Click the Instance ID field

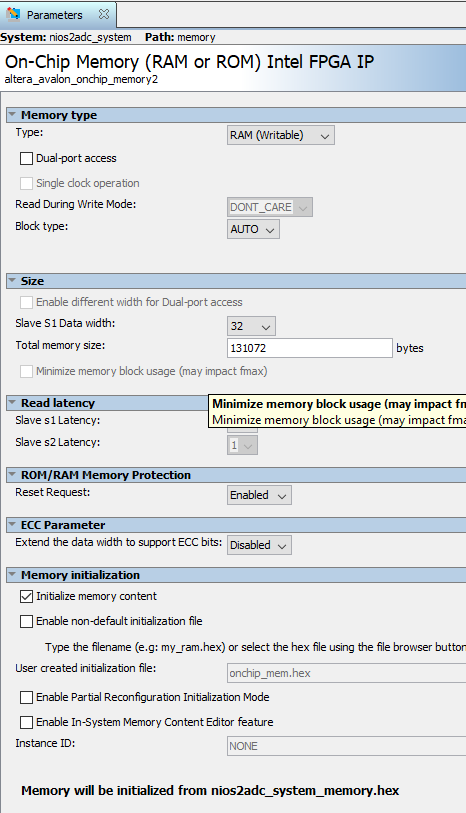[346, 746]
